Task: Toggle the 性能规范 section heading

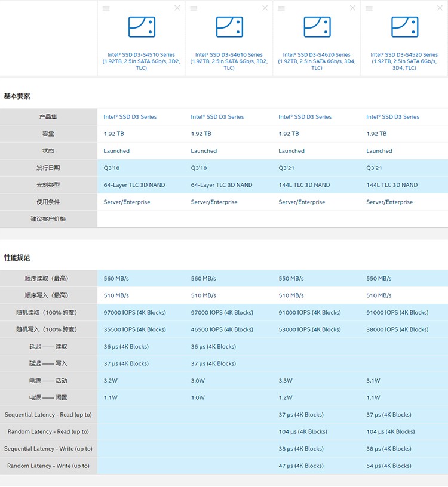Action: pyautogui.click(x=17, y=258)
